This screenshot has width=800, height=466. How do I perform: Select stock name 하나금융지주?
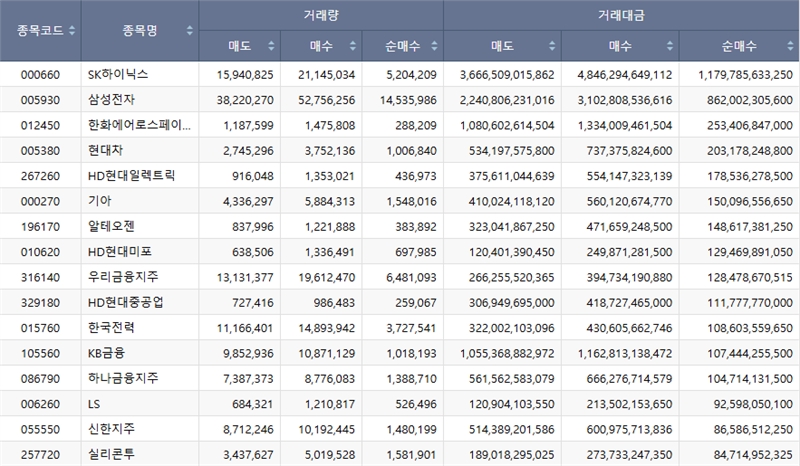coord(123,378)
